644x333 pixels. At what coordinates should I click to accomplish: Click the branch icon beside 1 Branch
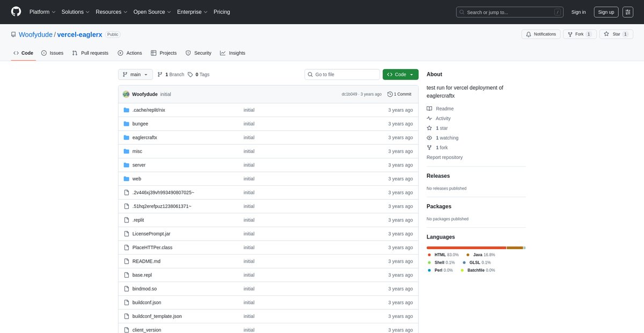click(x=160, y=75)
